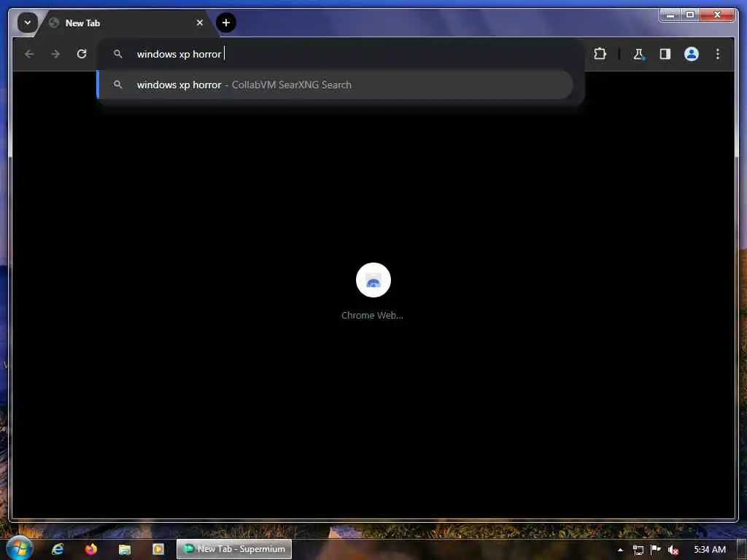Click the address bar search text field
Screen dimensions: 747x560
pos(341,54)
